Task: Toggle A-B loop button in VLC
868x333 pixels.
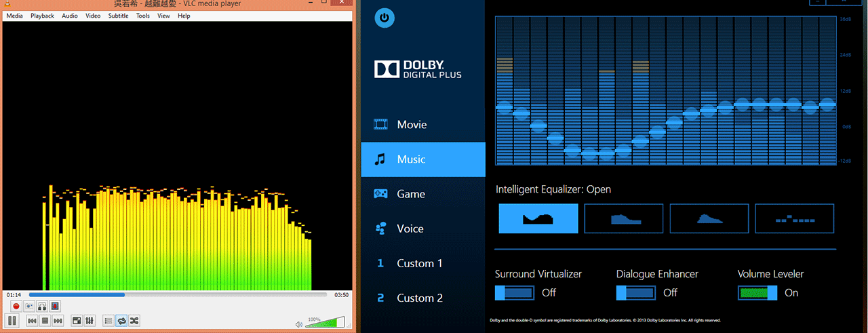Action: click(x=42, y=307)
